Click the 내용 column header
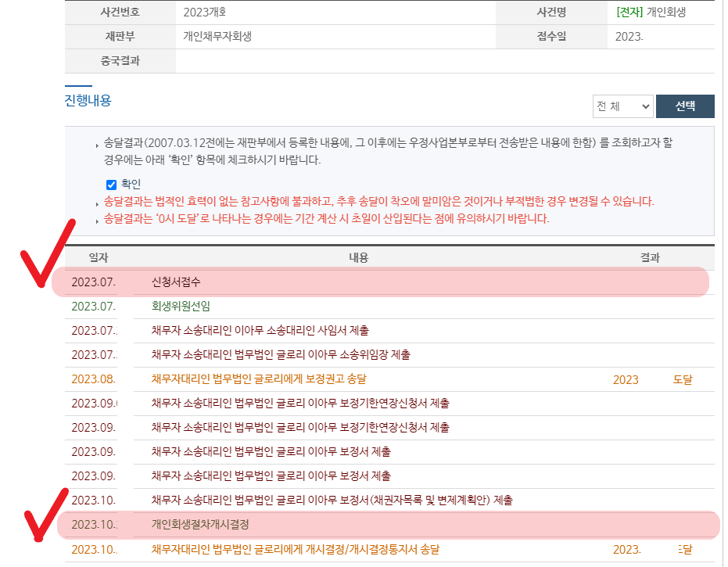 (x=358, y=257)
